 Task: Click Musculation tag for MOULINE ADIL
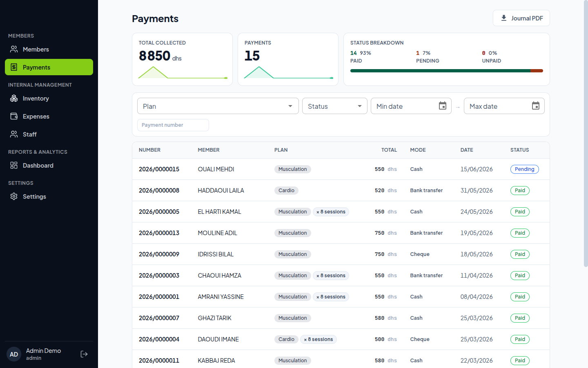(293, 233)
